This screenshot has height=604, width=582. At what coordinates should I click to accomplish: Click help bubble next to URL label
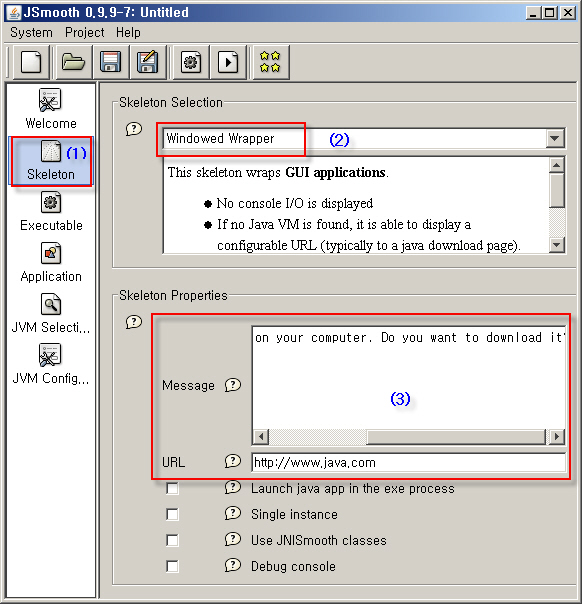tap(233, 461)
